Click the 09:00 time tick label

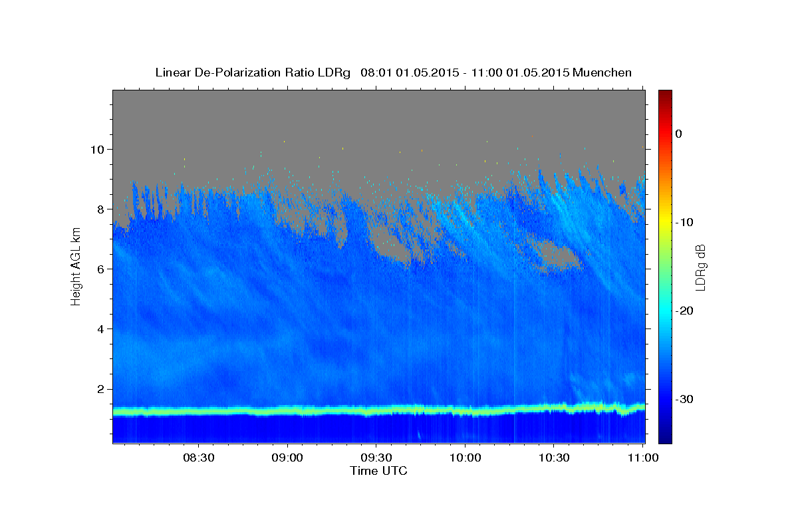[288, 458]
